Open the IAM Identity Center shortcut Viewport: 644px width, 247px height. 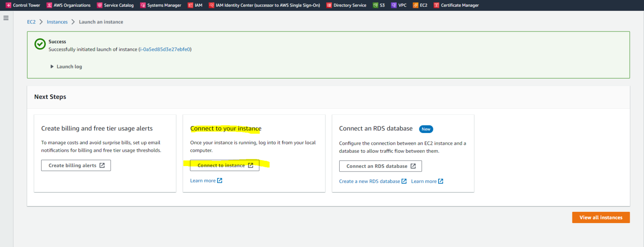click(x=264, y=5)
